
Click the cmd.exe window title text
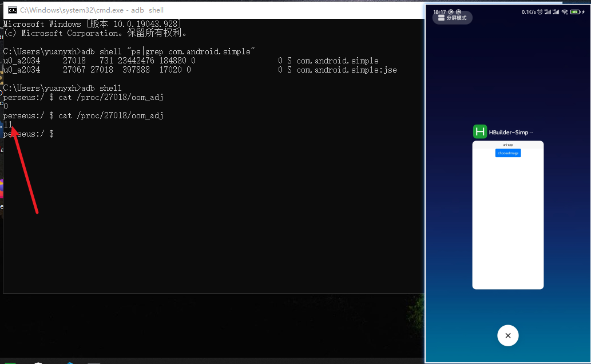(92, 10)
